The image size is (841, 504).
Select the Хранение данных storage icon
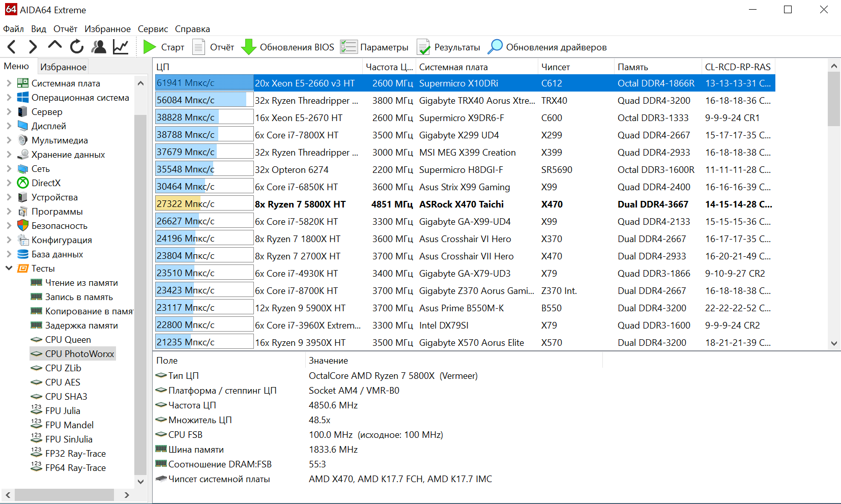[23, 154]
